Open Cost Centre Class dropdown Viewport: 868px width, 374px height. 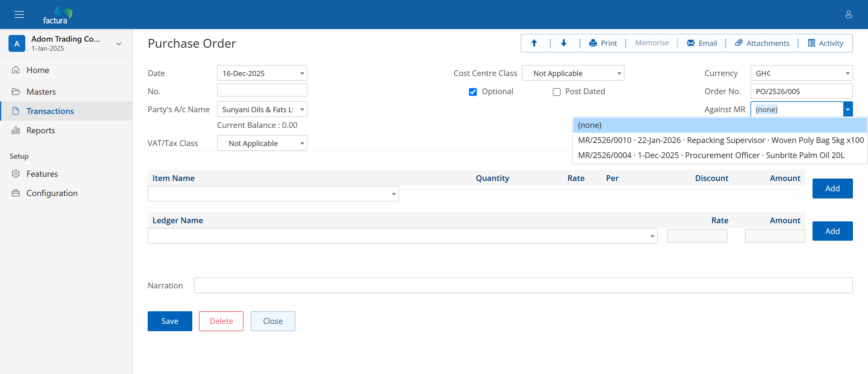(619, 73)
